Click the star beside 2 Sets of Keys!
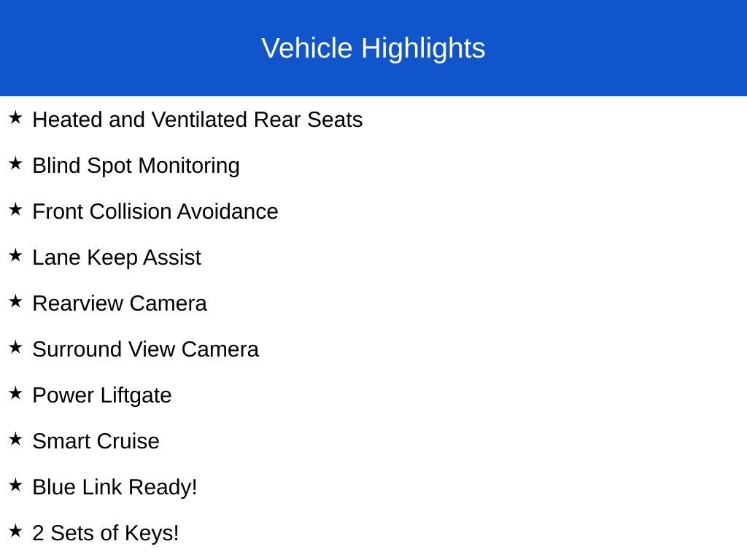Image resolution: width=747 pixels, height=560 pixels. coord(16,531)
